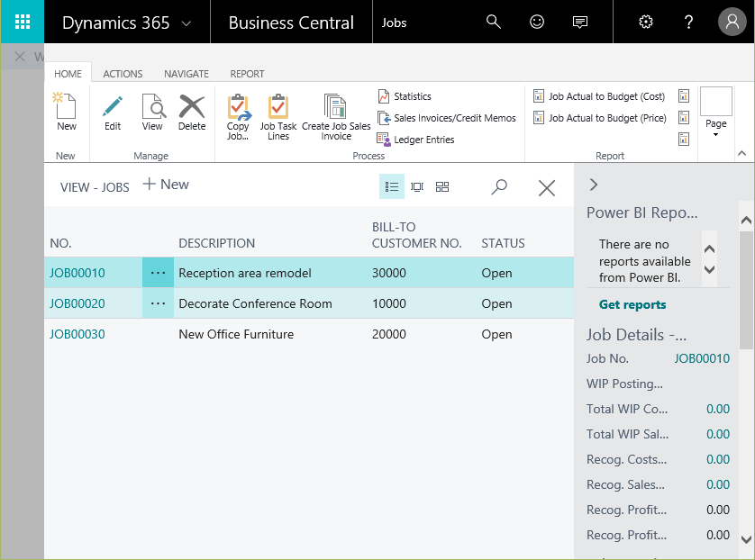Screen dimensions: 755x560
Task: Expand the Dynamics 365 dropdown chevron
Action: (186, 23)
